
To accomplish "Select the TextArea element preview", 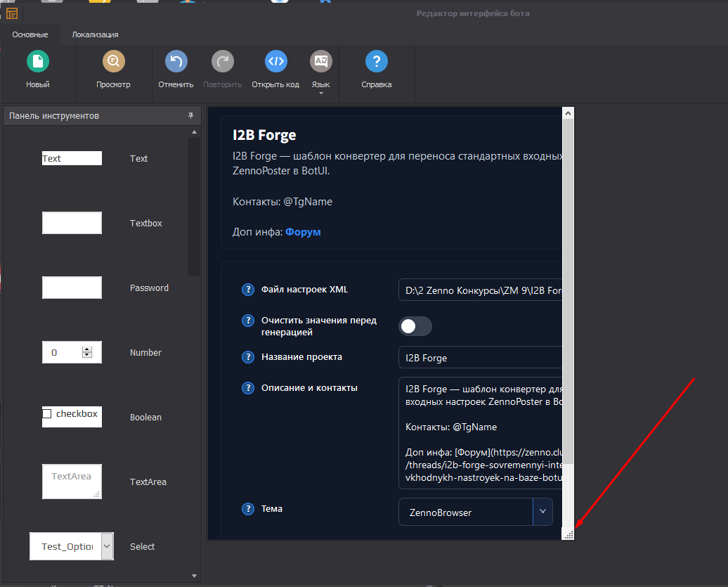I will pyautogui.click(x=72, y=482).
